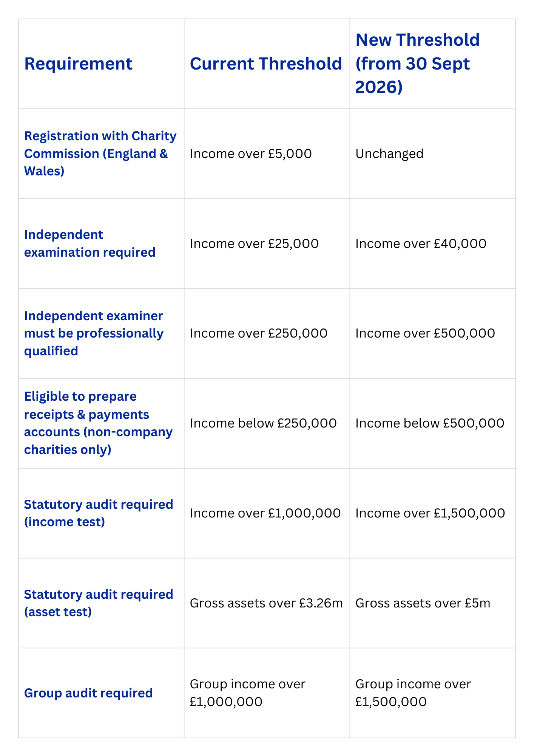
Task: Click the 'Income over £1,500,000' cell
Action: (x=430, y=513)
